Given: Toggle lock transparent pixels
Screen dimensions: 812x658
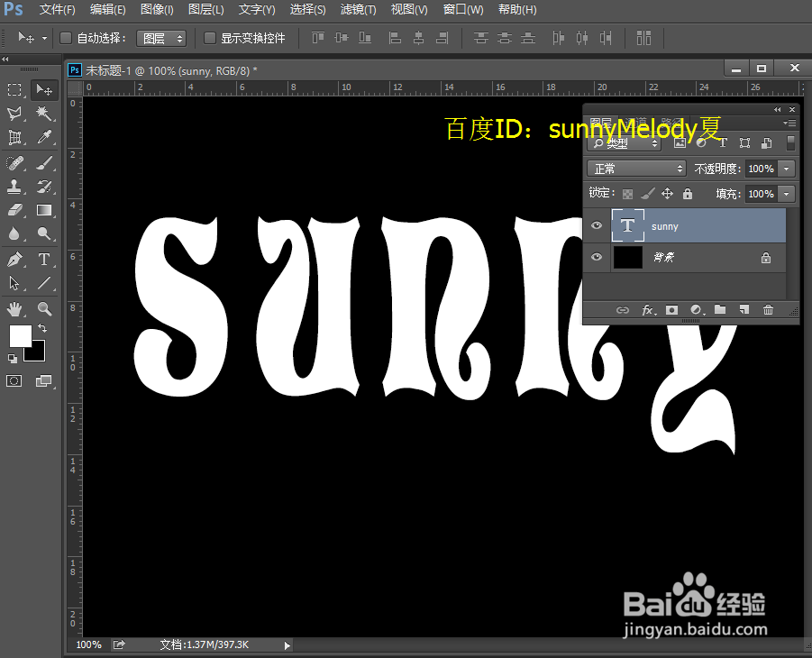Looking at the screenshot, I should (627, 195).
